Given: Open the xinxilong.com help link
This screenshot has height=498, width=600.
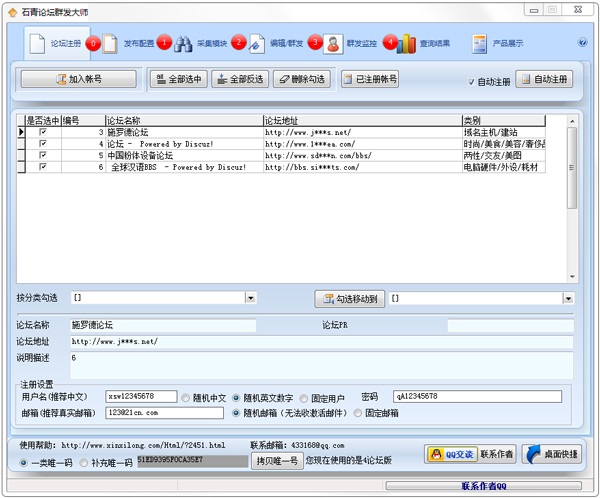Looking at the screenshot, I should pyautogui.click(x=143, y=445).
